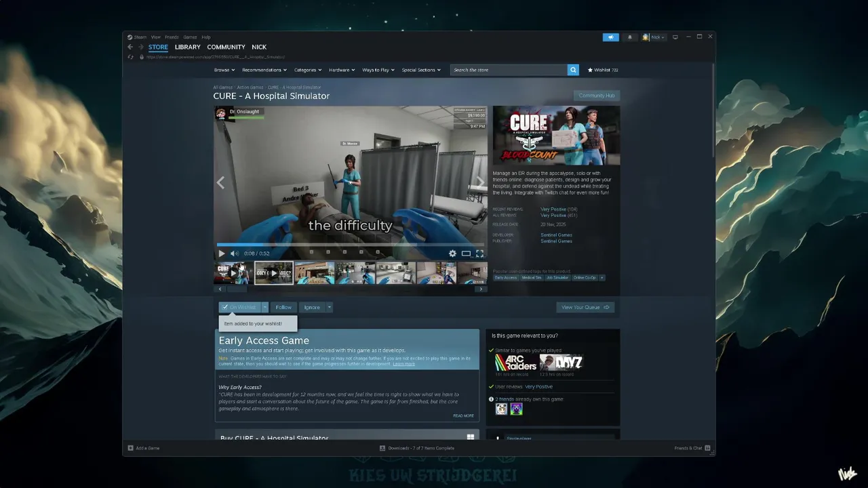The height and width of the screenshot is (488, 868).
Task: Show more tags with plus button
Action: coord(601,278)
